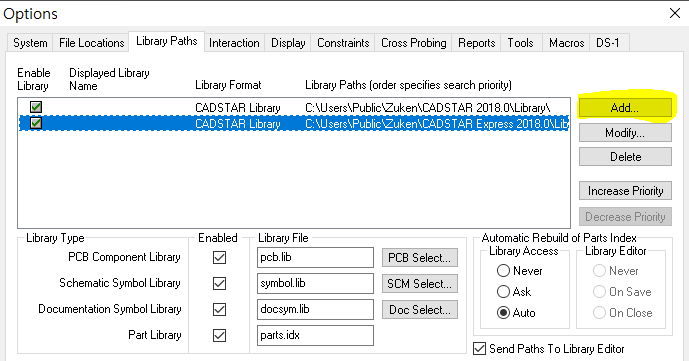689x361 pixels.
Task: Click the Modify... button
Action: click(625, 133)
